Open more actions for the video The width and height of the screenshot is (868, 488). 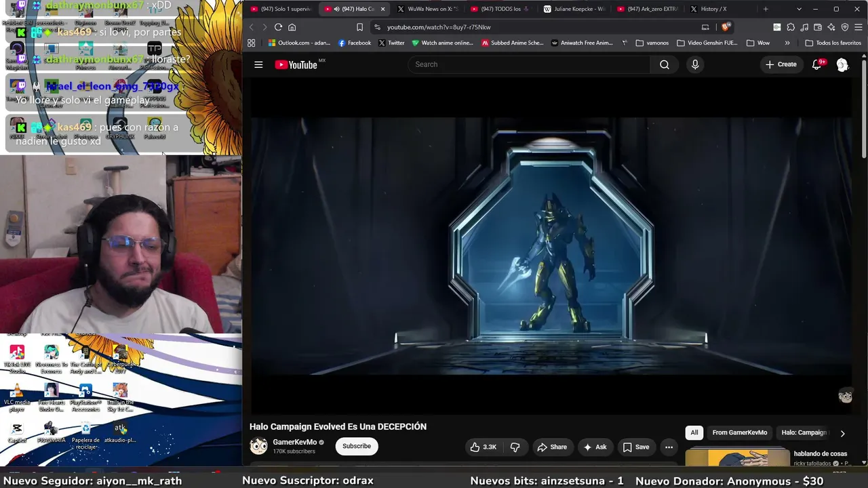669,447
